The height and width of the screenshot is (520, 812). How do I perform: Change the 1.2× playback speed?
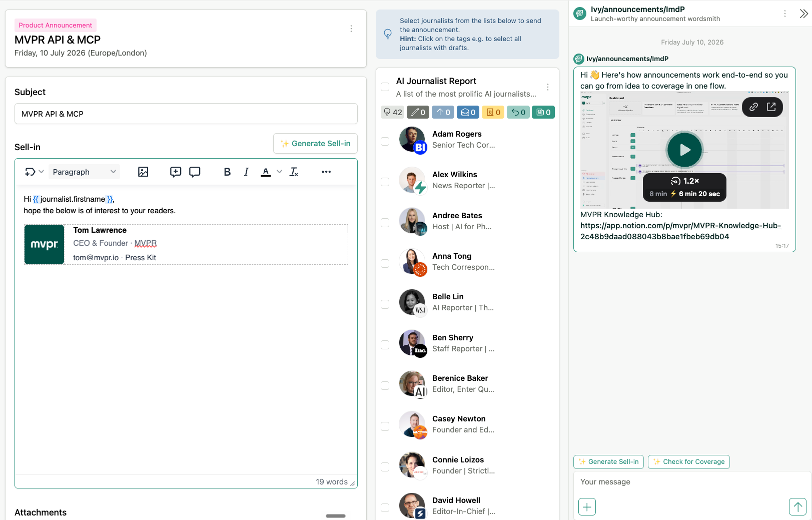coord(684,181)
